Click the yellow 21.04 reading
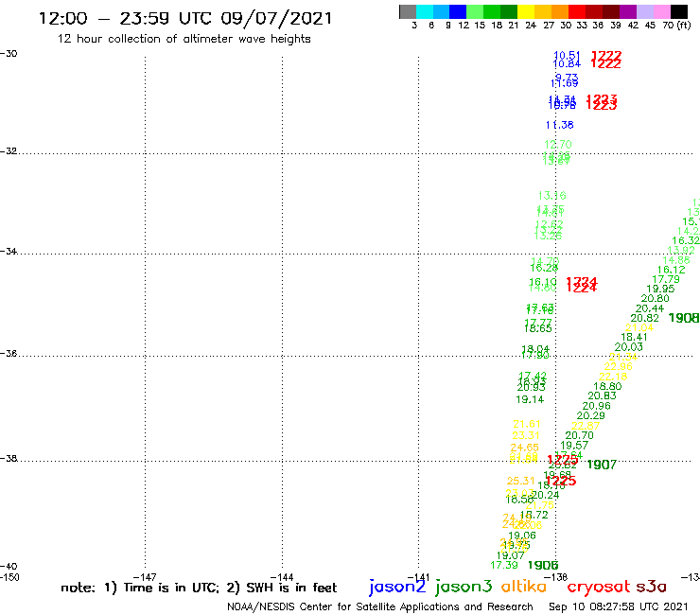The width and height of the screenshot is (700, 615). [639, 327]
